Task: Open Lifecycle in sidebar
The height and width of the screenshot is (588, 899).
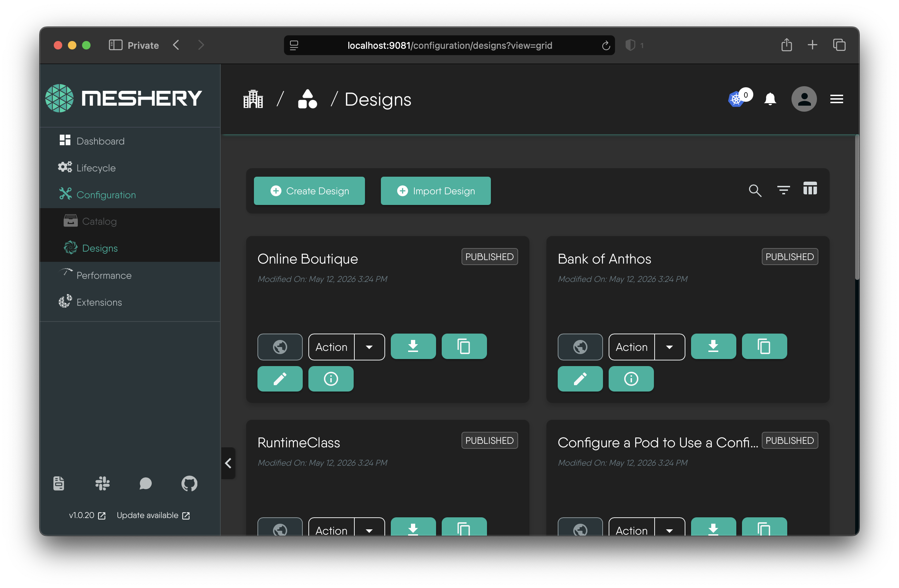Action: (130, 167)
